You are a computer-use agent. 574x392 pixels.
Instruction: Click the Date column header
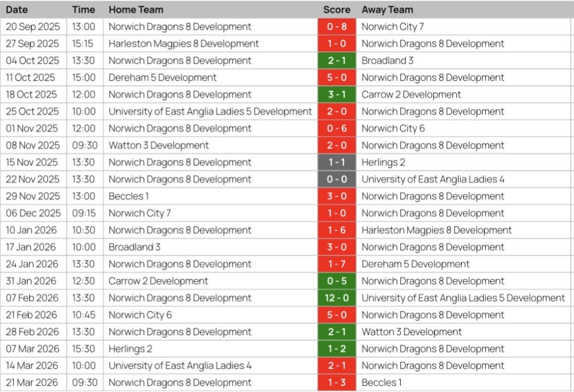click(x=17, y=10)
